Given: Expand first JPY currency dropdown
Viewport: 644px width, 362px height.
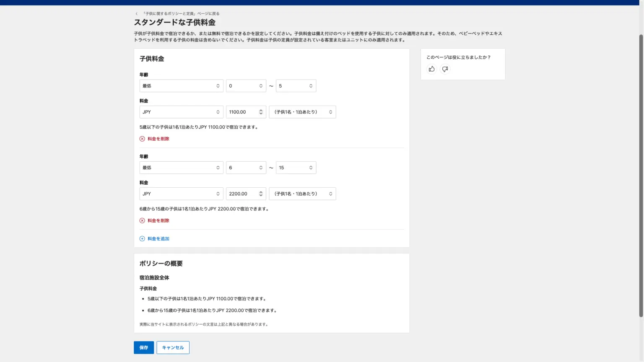Looking at the screenshot, I should pos(181,112).
